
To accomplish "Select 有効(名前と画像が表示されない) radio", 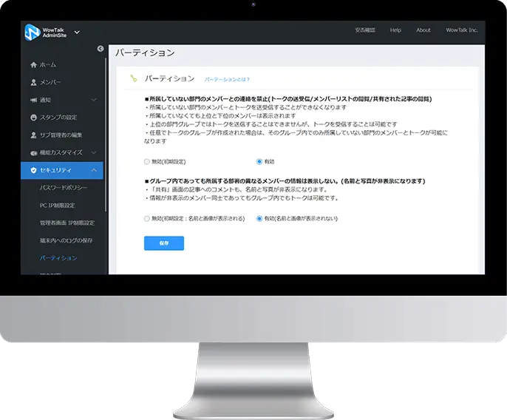I will tap(259, 219).
